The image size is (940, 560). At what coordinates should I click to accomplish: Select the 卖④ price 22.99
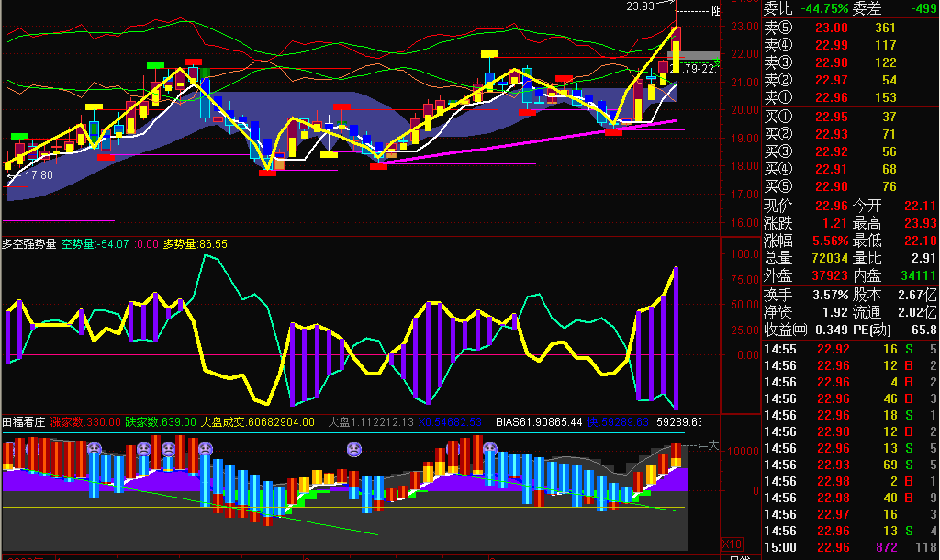832,45
